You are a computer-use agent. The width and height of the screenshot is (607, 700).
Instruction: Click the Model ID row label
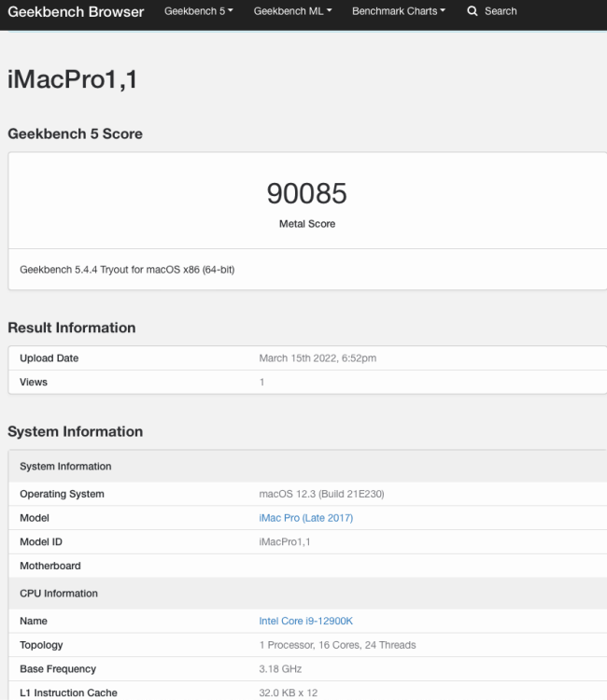(41, 542)
